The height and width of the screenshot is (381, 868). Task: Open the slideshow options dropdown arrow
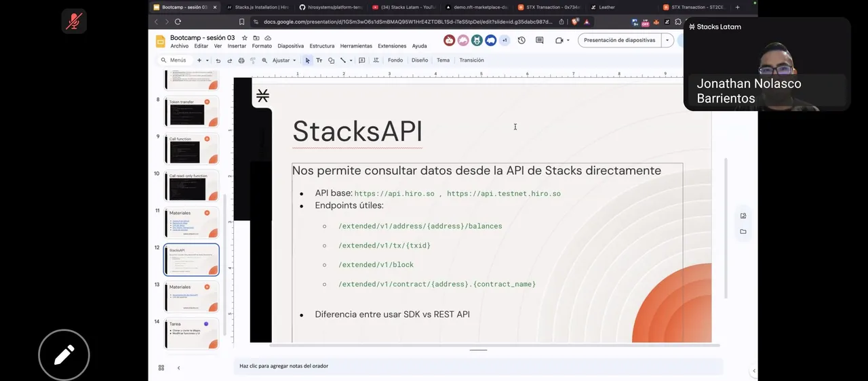[667, 40]
